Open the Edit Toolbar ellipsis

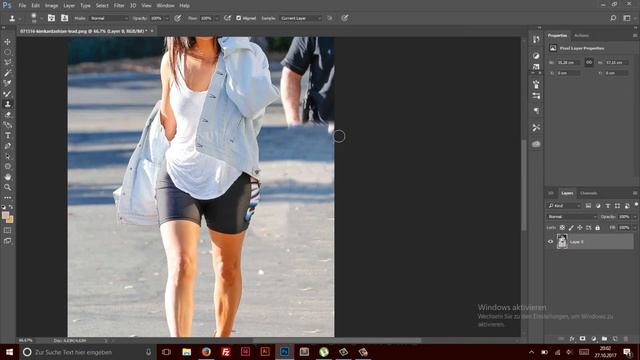click(x=7, y=198)
